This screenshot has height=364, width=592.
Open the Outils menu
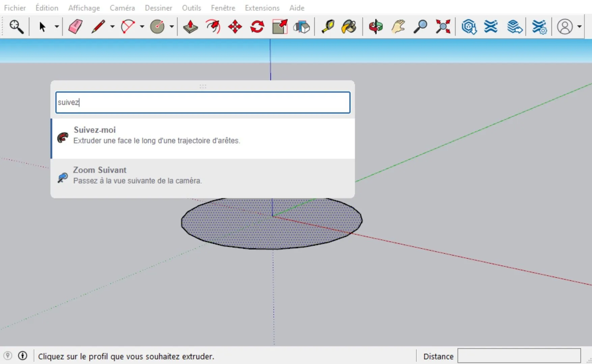192,8
